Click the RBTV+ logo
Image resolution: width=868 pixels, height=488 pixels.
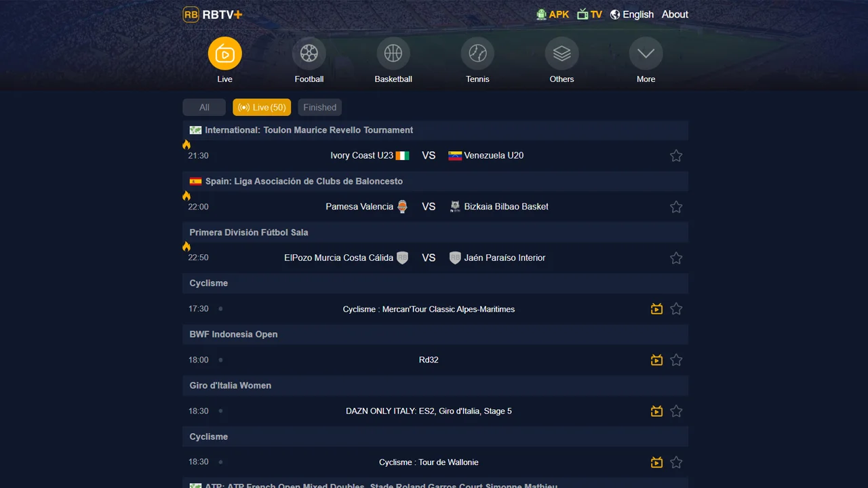[x=212, y=14]
